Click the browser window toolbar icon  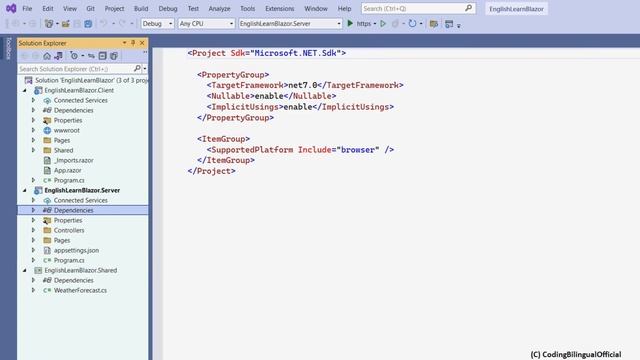point(449,24)
